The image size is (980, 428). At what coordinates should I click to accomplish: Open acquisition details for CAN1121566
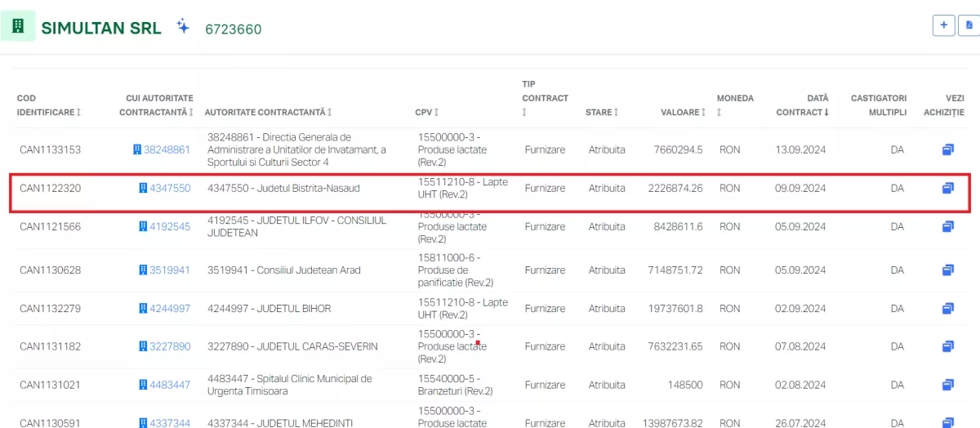[x=947, y=226]
